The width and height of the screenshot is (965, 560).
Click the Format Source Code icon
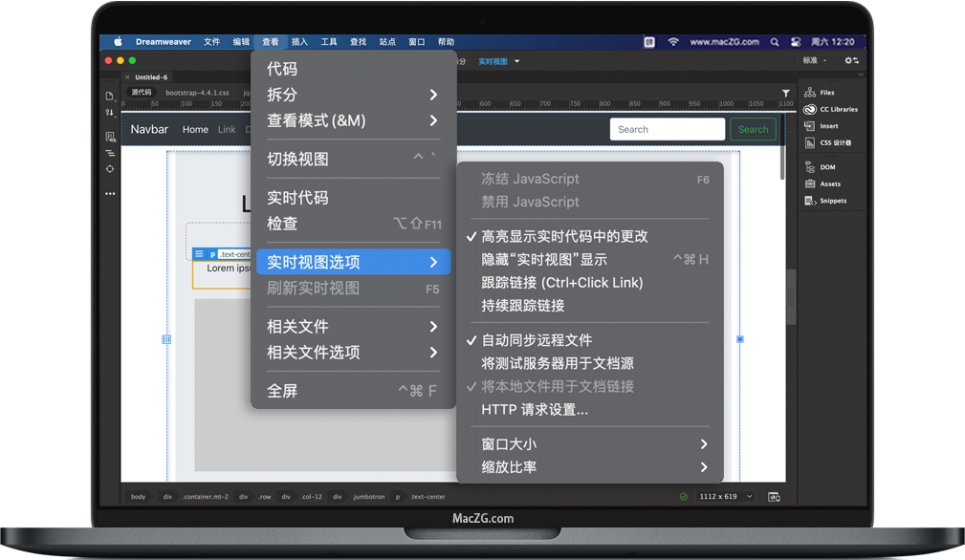coord(110,153)
